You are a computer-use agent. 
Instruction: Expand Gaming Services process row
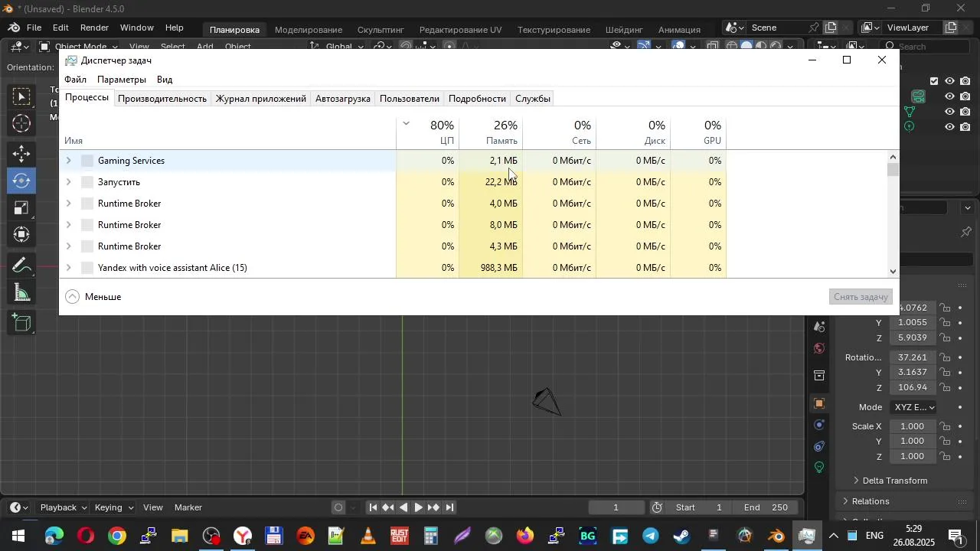[69, 161]
